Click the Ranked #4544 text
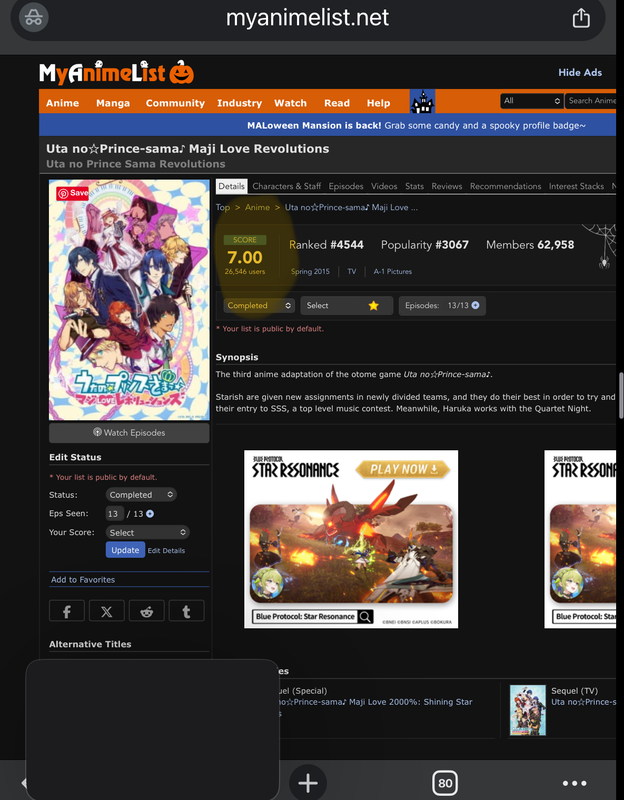Screen dimensions: 624x800 (x=326, y=245)
